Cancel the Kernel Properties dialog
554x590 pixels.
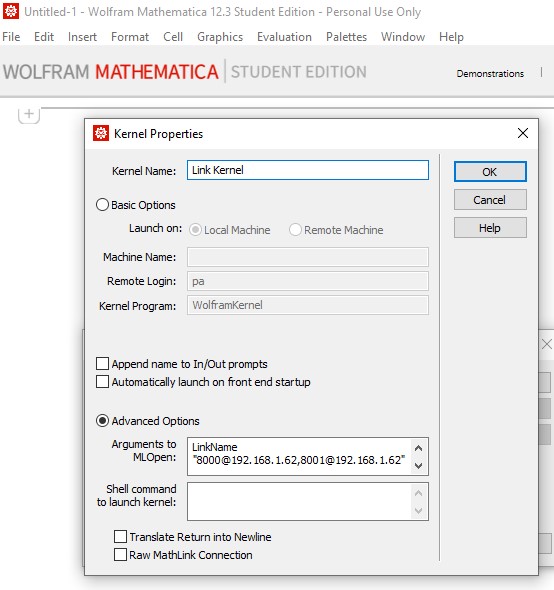pyautogui.click(x=490, y=200)
